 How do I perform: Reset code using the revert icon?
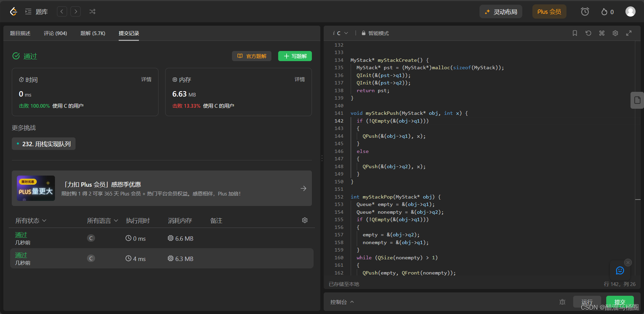[588, 33]
